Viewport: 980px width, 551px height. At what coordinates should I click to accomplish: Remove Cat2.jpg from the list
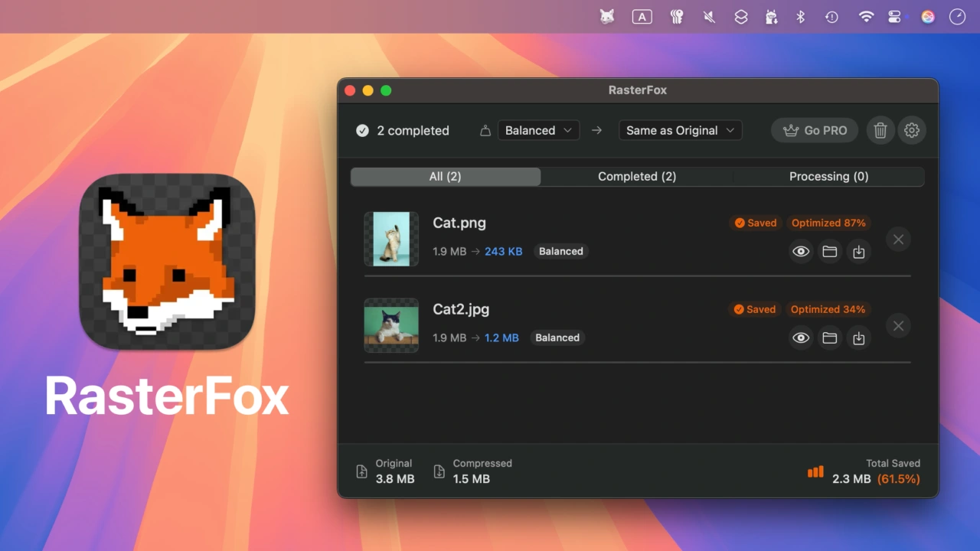898,326
